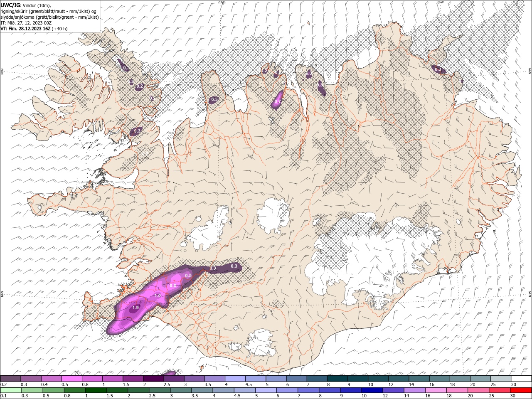Image resolution: width=532 pixels, height=399 pixels.
Task: Click the '25' label under the top legend row
Action: 493,384
